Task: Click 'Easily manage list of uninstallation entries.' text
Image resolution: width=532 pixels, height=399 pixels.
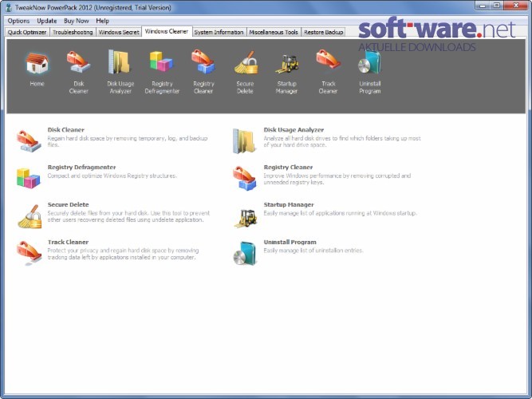Action: 313,251
